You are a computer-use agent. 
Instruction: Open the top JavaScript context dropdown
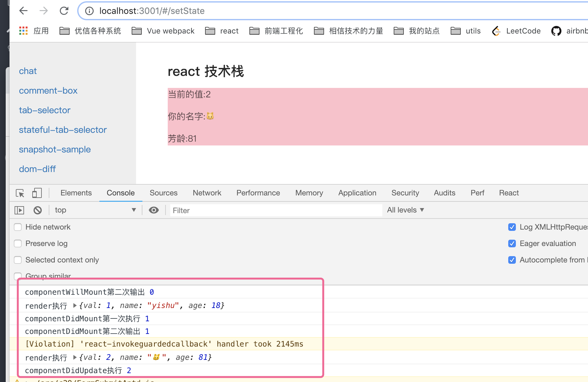point(95,210)
